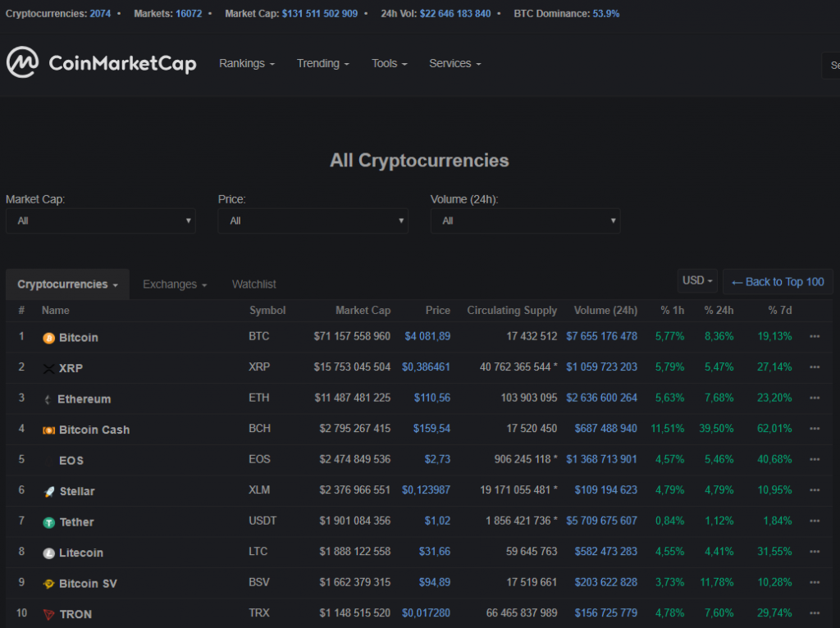840x628 pixels.
Task: Open the Volume (24h) filter dropdown
Action: click(x=525, y=221)
